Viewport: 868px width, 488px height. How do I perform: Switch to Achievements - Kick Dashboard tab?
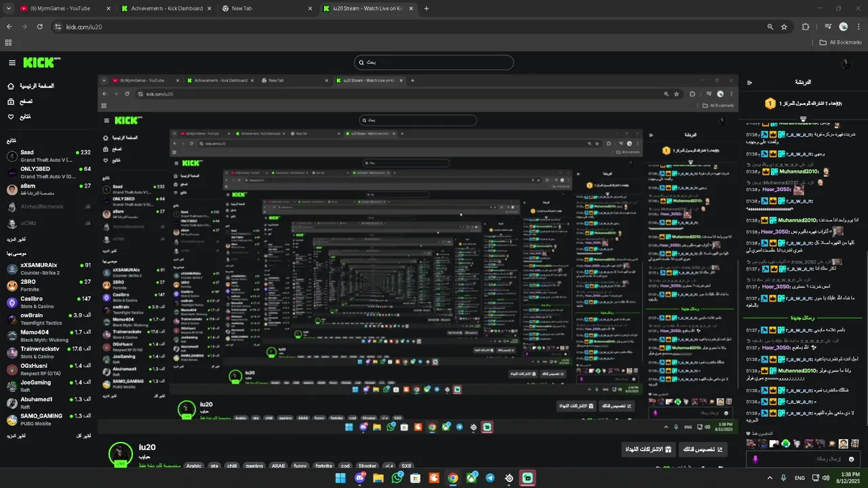coord(166,9)
